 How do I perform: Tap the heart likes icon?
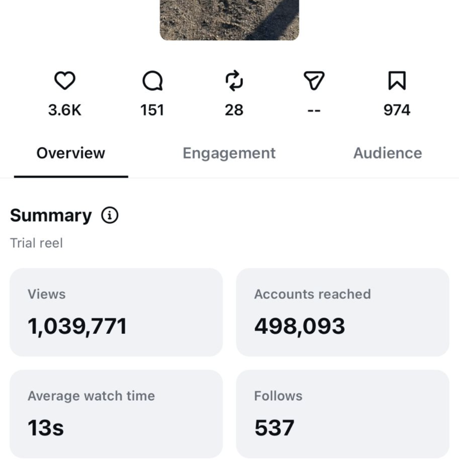[x=64, y=81]
